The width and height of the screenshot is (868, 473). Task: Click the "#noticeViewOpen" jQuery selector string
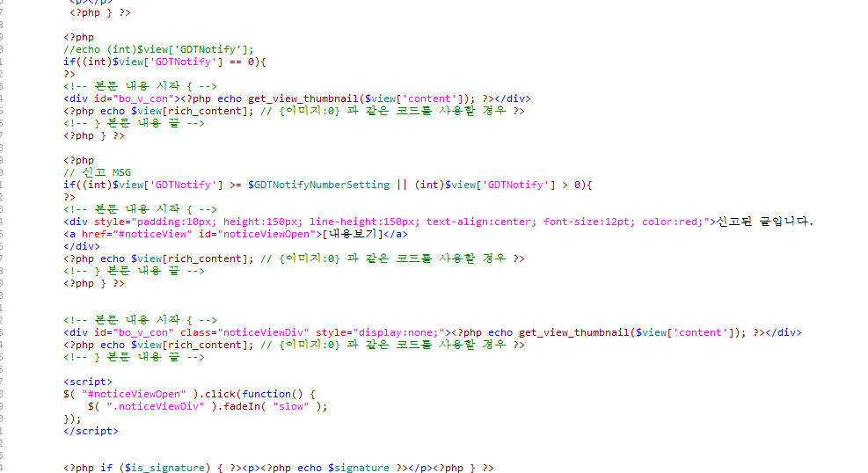pos(134,394)
